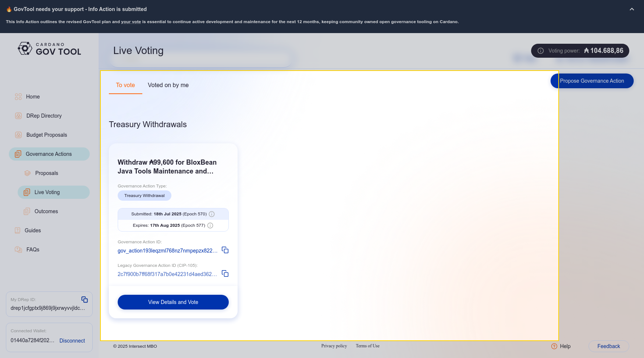Click the Cardano GovTool logo
The height and width of the screenshot is (358, 644).
point(49,49)
